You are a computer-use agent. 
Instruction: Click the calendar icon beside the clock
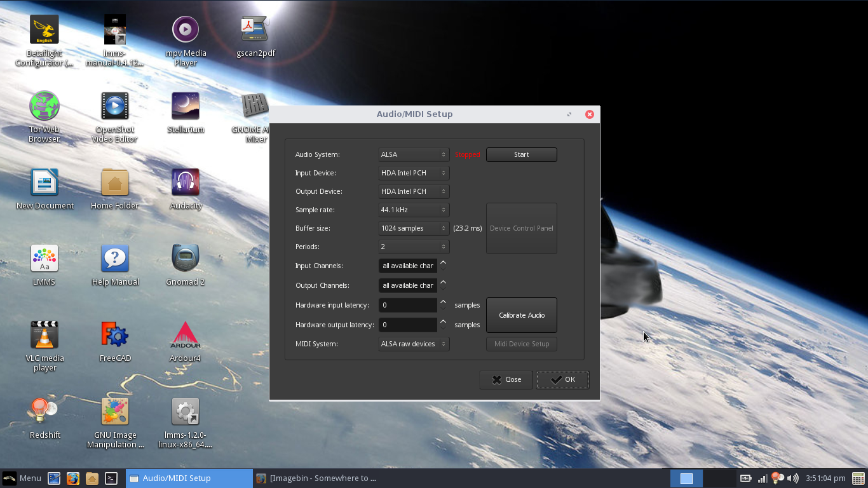(x=858, y=478)
